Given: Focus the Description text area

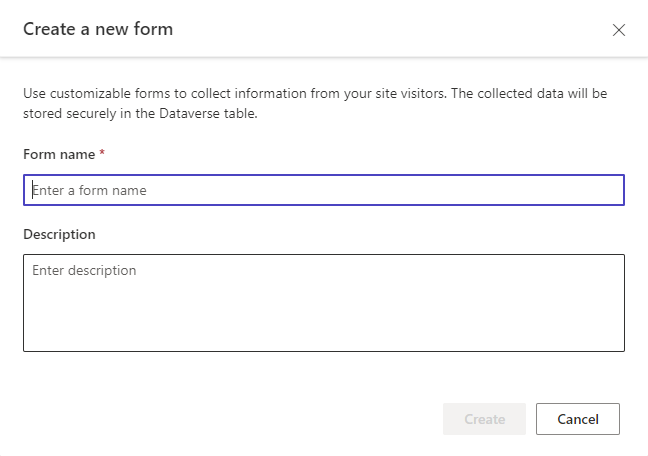Looking at the screenshot, I should 324,303.
